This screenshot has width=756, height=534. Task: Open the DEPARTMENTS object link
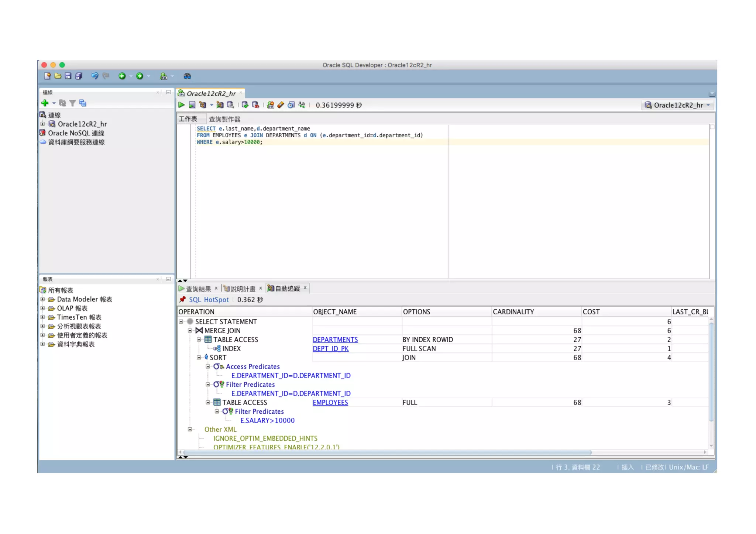335,340
